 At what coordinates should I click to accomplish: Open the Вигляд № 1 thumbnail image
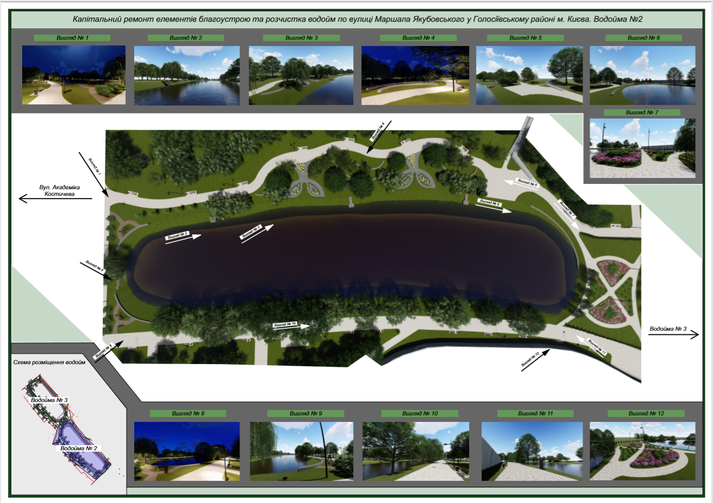(74, 75)
